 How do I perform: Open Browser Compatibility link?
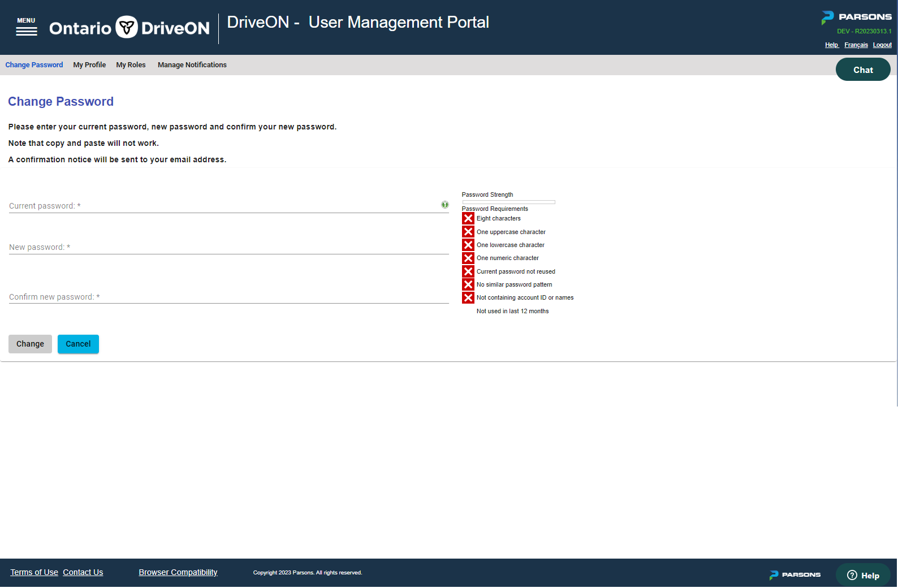pos(178,573)
